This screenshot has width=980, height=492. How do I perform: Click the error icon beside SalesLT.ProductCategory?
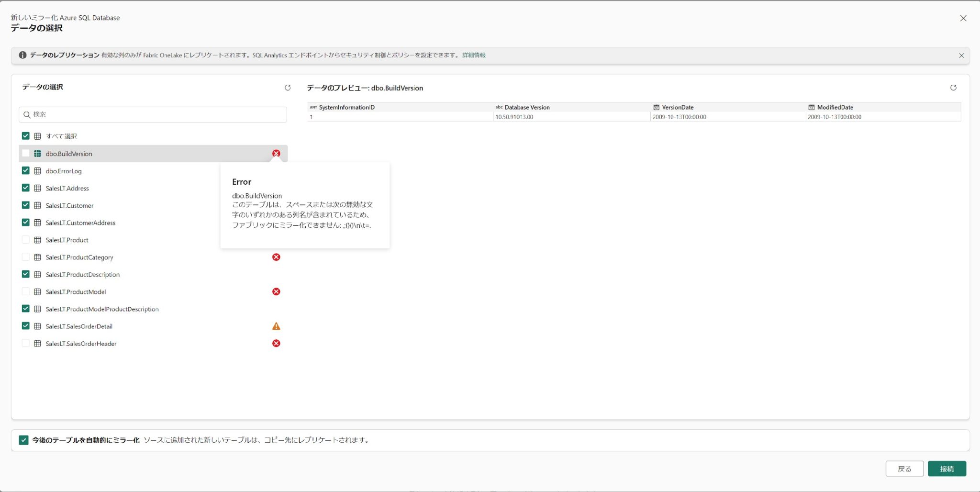tap(276, 257)
